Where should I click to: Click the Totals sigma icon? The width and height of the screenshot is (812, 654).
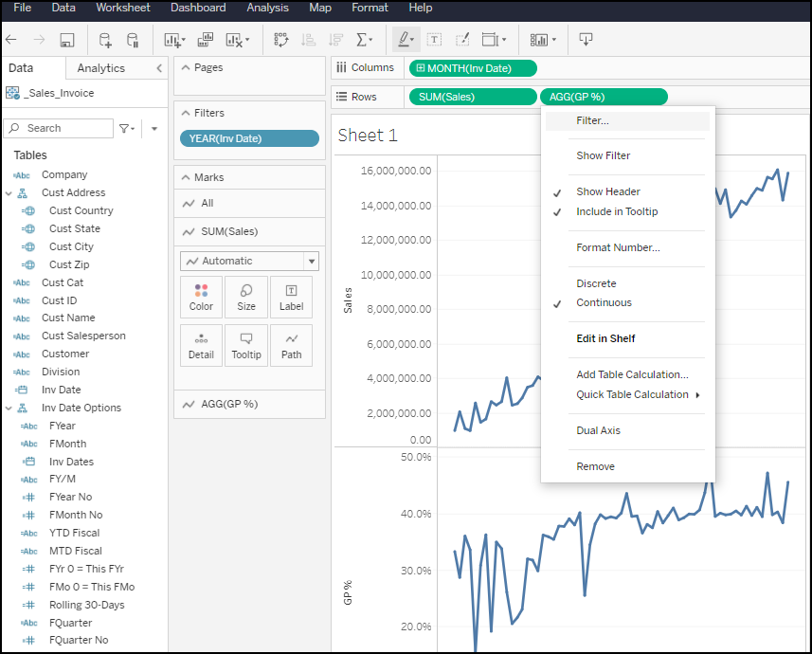point(362,40)
